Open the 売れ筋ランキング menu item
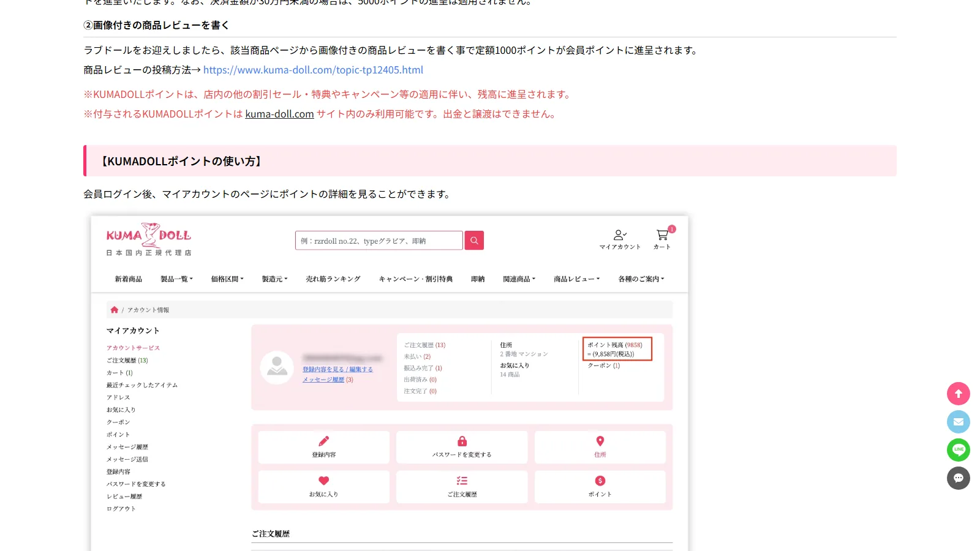This screenshot has width=980, height=551. 333,279
